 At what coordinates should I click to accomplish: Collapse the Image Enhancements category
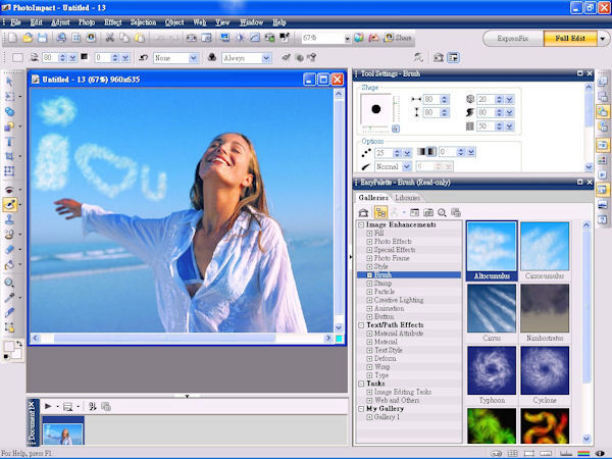(361, 225)
